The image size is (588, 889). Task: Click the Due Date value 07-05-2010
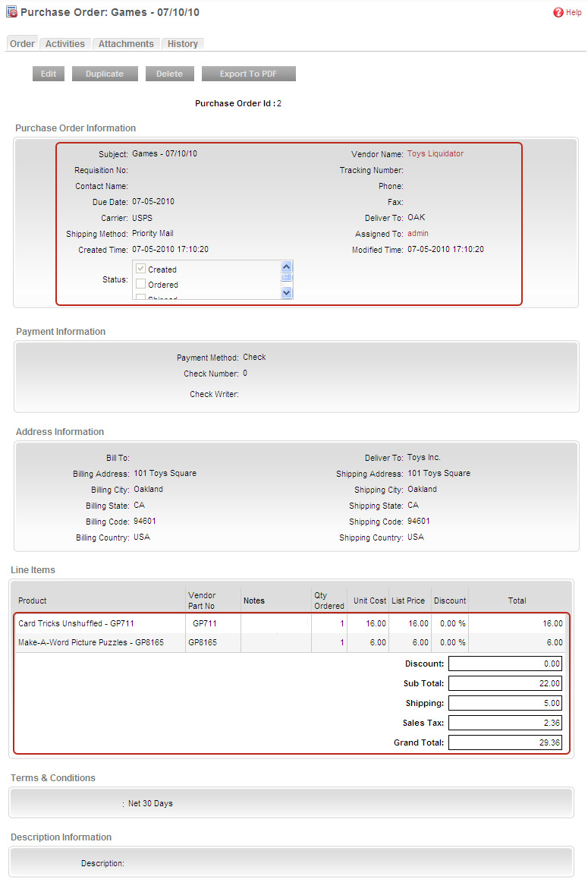[153, 201]
